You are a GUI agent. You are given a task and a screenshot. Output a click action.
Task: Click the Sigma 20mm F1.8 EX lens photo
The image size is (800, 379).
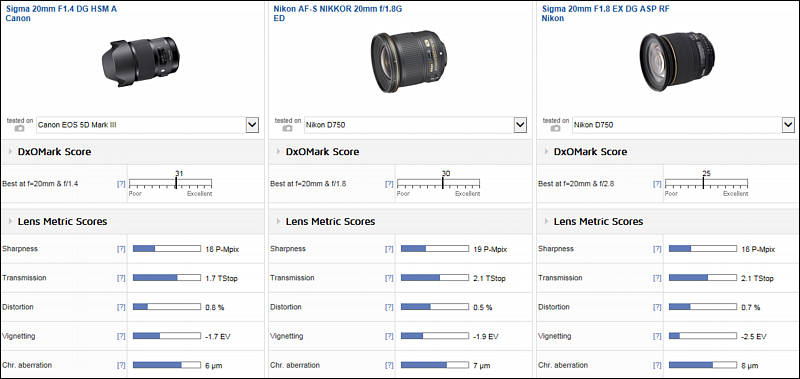(677, 62)
